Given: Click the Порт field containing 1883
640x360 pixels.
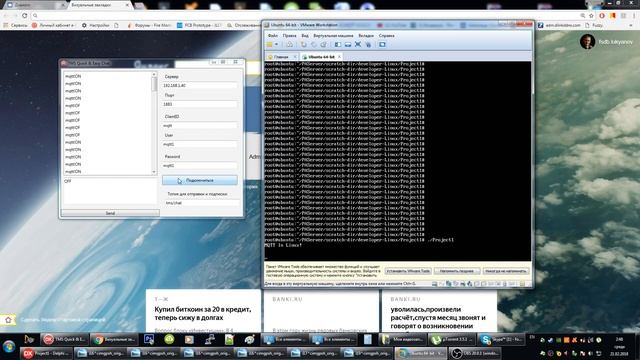Looking at the screenshot, I should (200, 104).
